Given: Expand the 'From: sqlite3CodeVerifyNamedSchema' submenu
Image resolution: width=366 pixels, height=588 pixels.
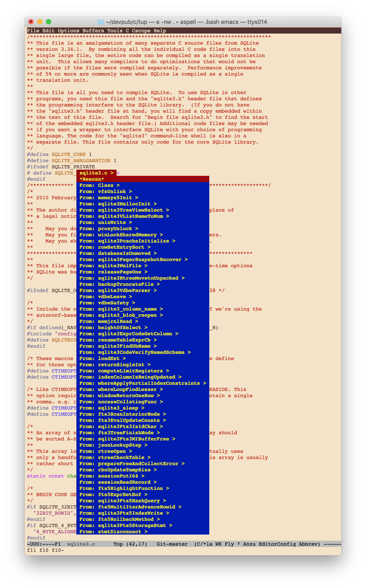Looking at the screenshot, I should pos(143,352).
